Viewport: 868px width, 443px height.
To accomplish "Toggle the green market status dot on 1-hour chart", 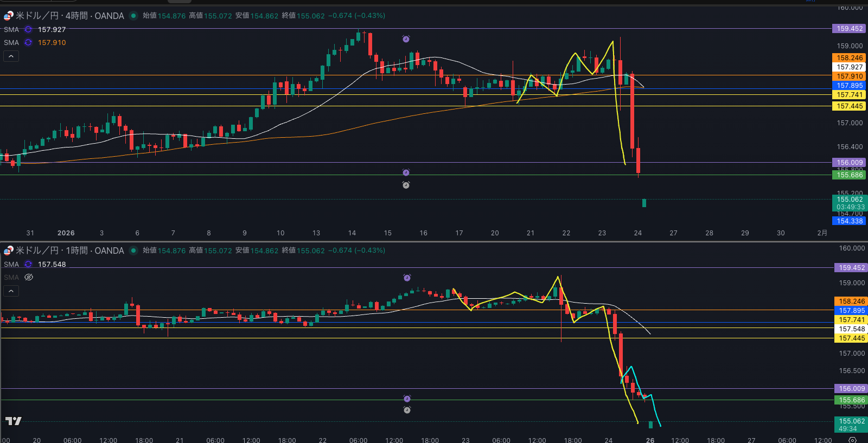I will (x=133, y=251).
